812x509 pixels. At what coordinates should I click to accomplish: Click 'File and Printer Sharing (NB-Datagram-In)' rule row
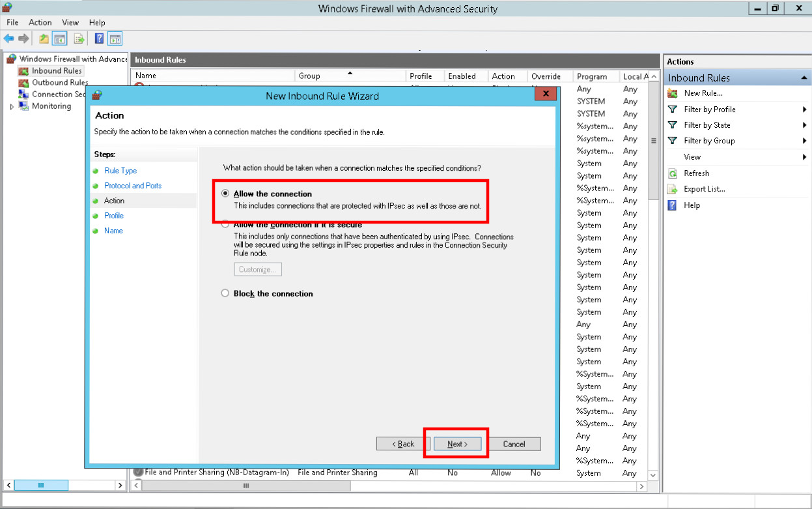click(389, 473)
